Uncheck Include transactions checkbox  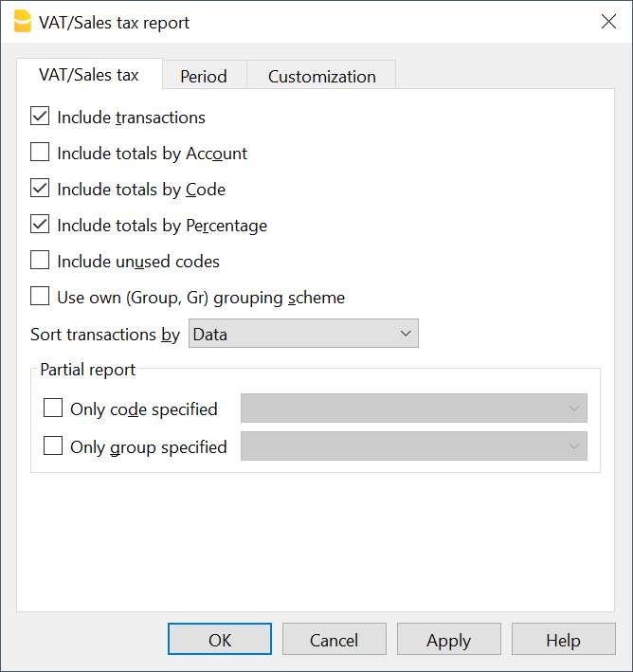tap(40, 118)
